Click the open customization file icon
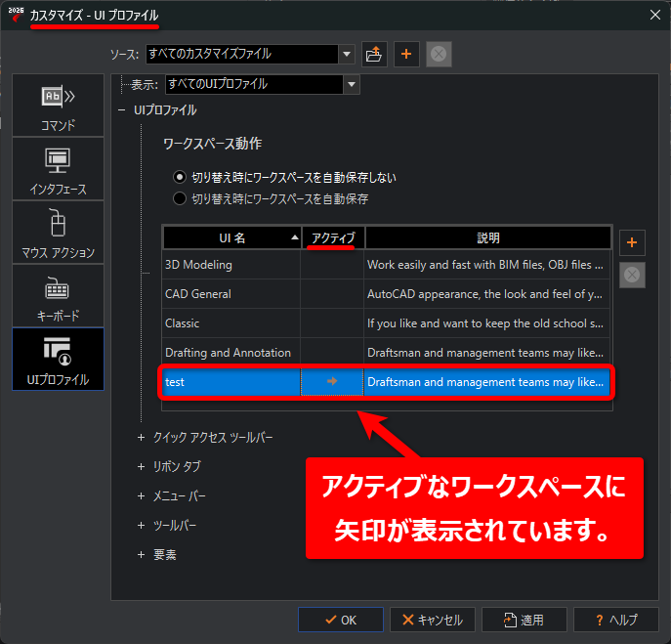The image size is (671, 644). [x=374, y=55]
